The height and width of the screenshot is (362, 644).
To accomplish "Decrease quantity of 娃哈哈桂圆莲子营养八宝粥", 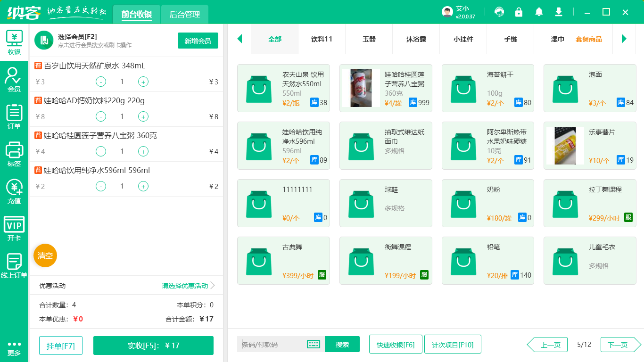I will point(101,151).
